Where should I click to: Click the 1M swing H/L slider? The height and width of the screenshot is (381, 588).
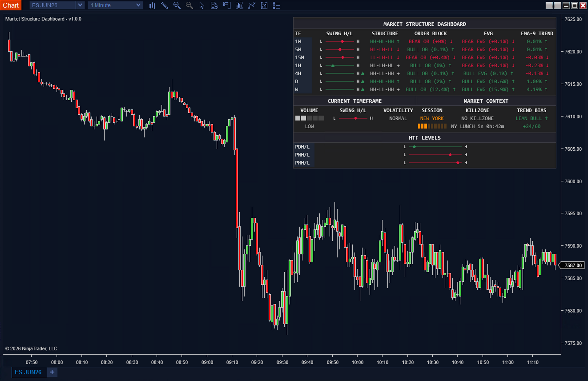click(340, 41)
